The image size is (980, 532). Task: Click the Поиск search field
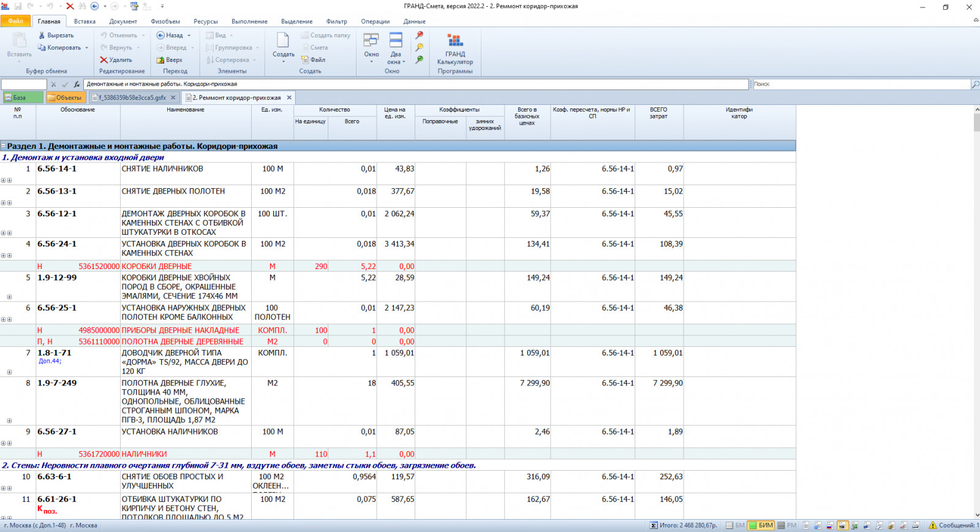tap(861, 85)
